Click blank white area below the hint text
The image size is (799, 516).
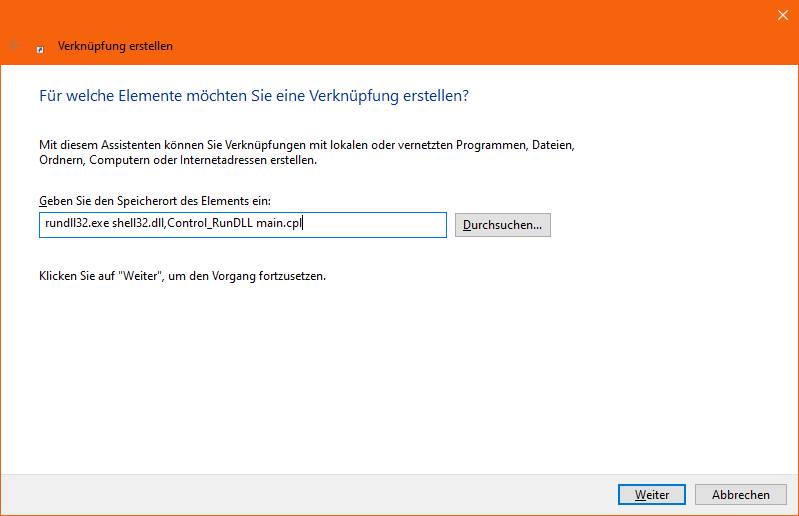[400, 380]
